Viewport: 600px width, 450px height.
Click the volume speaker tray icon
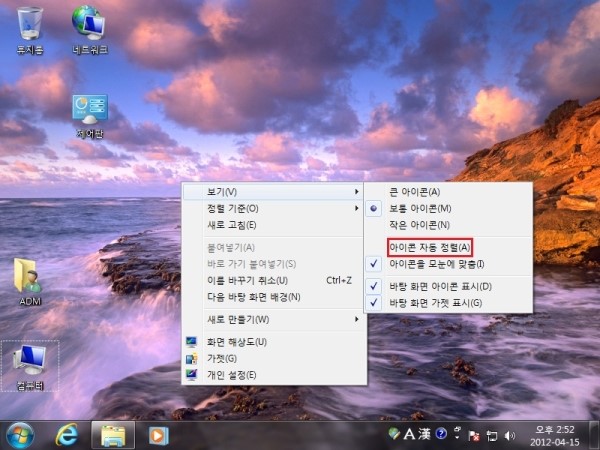[511, 434]
